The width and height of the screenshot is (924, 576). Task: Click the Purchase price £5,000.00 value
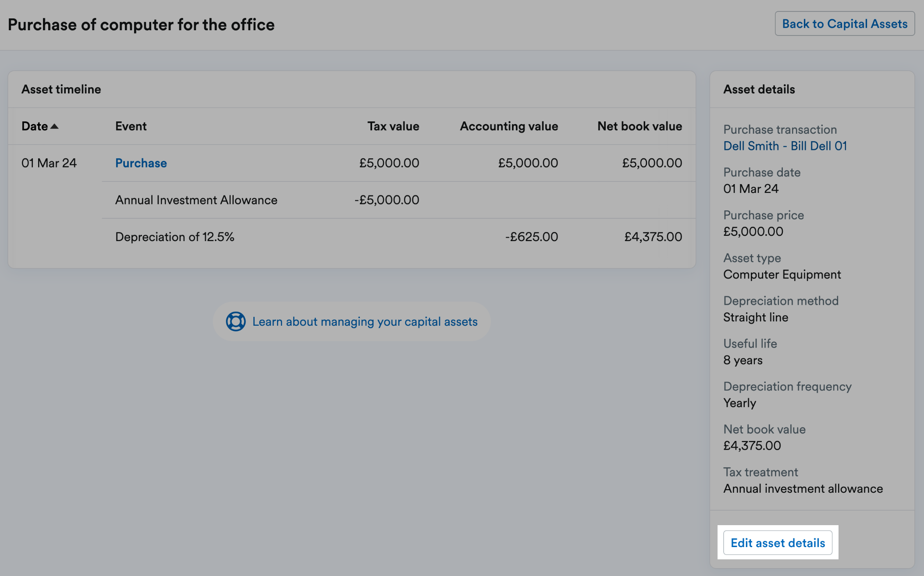(753, 231)
